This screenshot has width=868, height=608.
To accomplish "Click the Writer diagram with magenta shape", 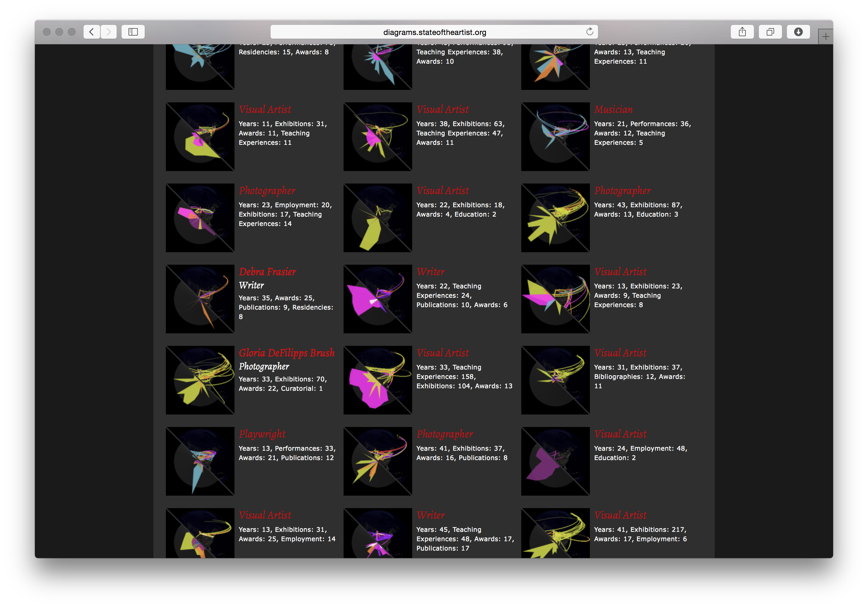I will coord(377,299).
